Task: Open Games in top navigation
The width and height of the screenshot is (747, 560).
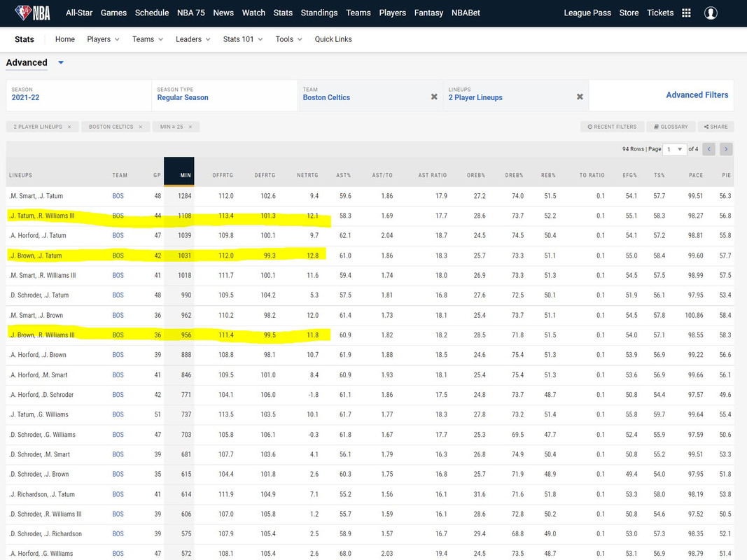Action: 113,13
